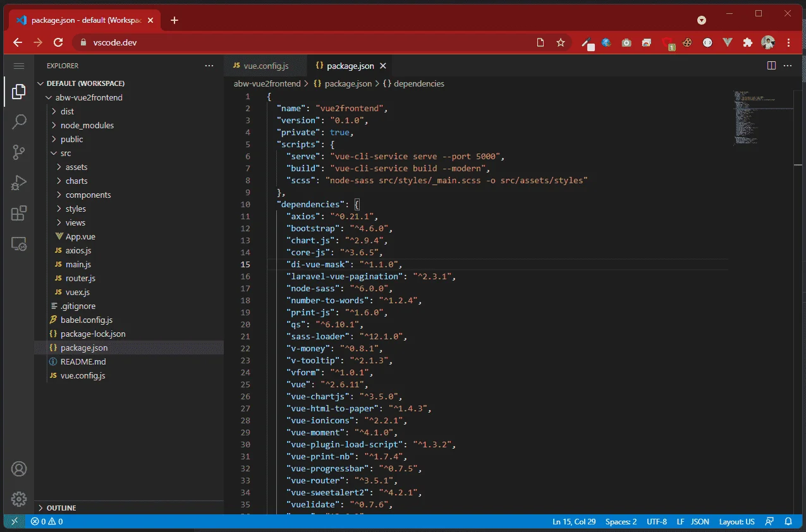Open the Search view

18,121
